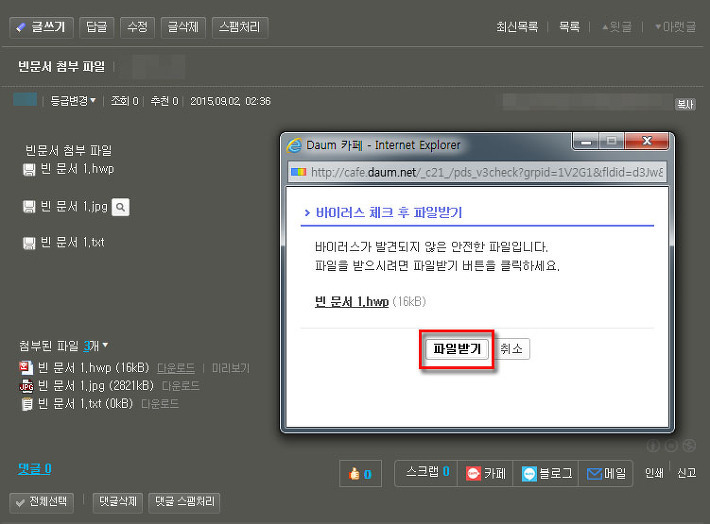The height and width of the screenshot is (524, 710).
Task: Click the JPG file type icon in attachment list
Action: 26,385
